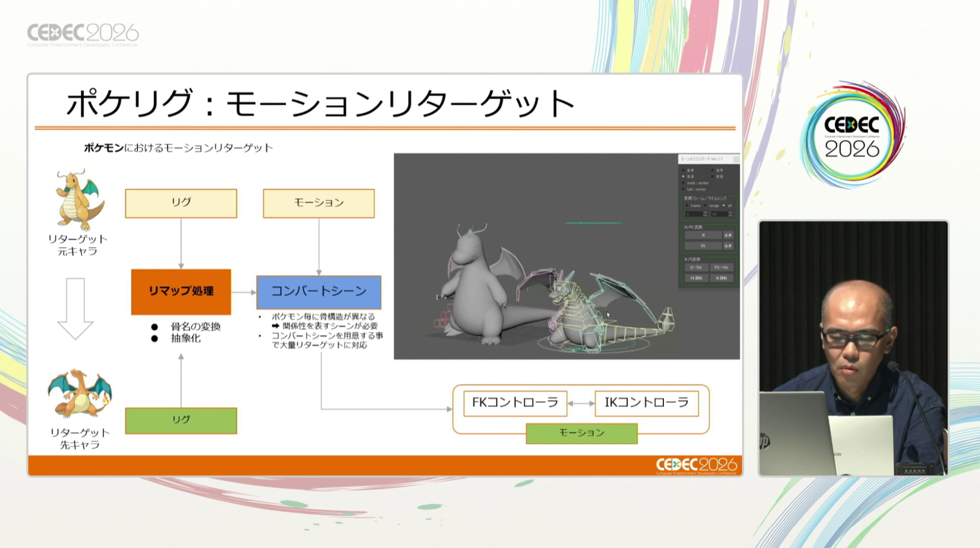
Task: Click the 変換フレーム／タイムレンジ group label
Action: tap(705, 198)
